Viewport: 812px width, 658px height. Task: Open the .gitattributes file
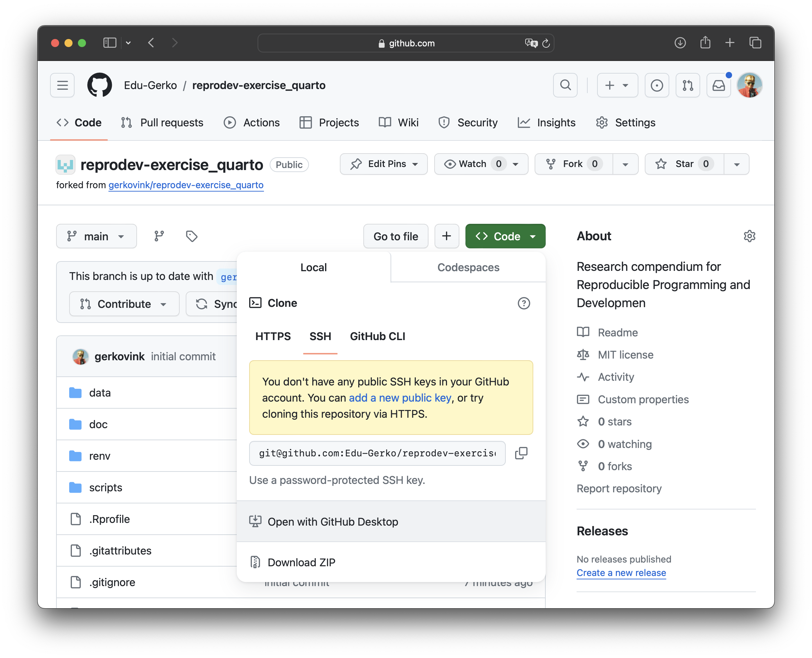pos(120,550)
